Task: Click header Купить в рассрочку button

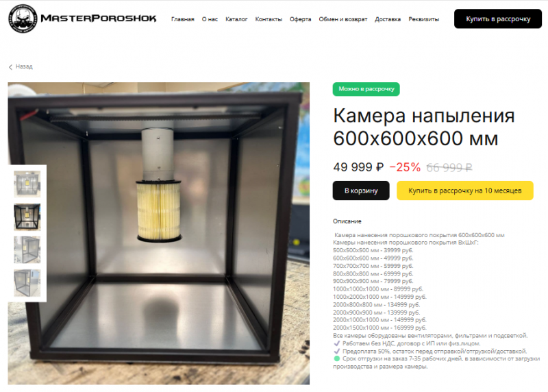Action: (498, 19)
